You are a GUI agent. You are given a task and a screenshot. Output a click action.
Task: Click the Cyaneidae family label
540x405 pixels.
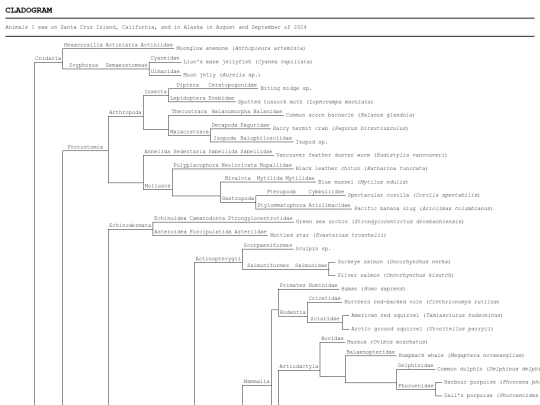[165, 58]
